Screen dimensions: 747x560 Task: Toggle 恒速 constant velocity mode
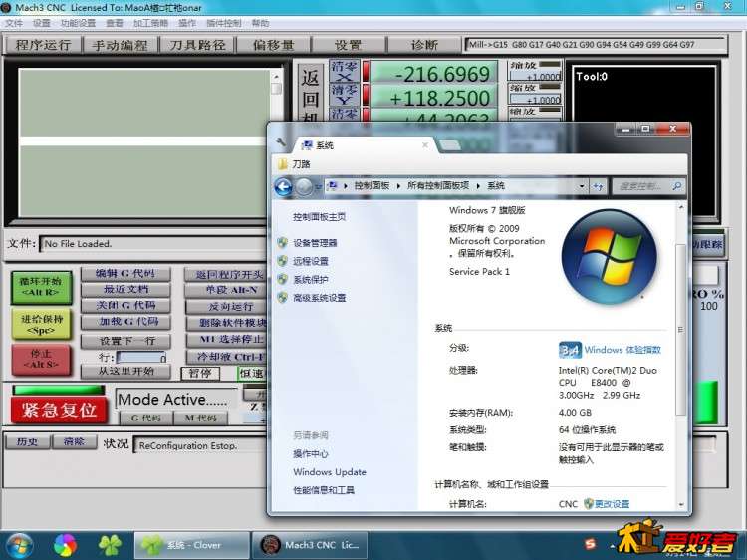(251, 374)
